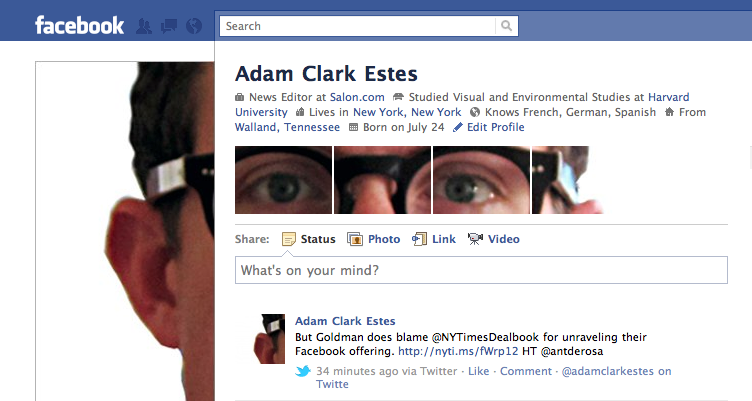Image resolution: width=752 pixels, height=401 pixels.
Task: Open the Salon.com link
Action: [357, 97]
